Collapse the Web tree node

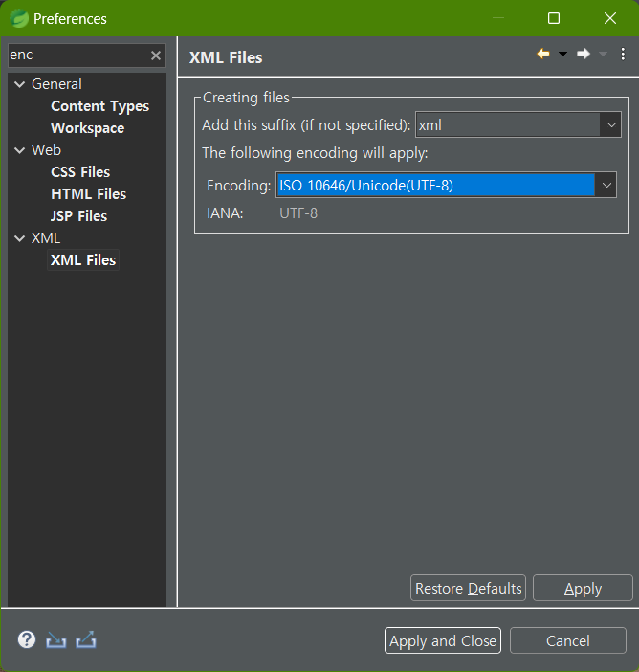point(20,150)
